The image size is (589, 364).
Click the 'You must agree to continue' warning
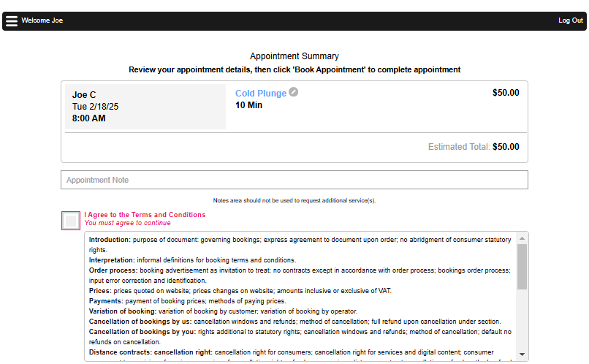pyautogui.click(x=127, y=223)
